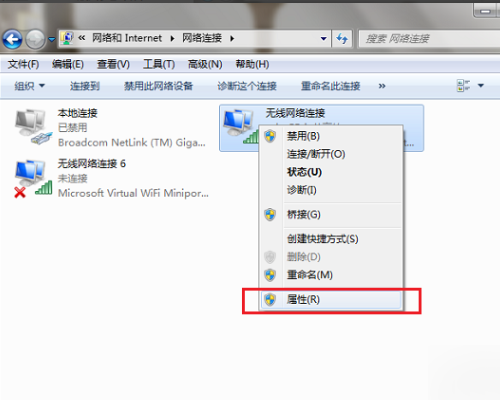The image size is (500, 400).
Task: Expand the view options dropdown arrow
Action: click(x=481, y=86)
